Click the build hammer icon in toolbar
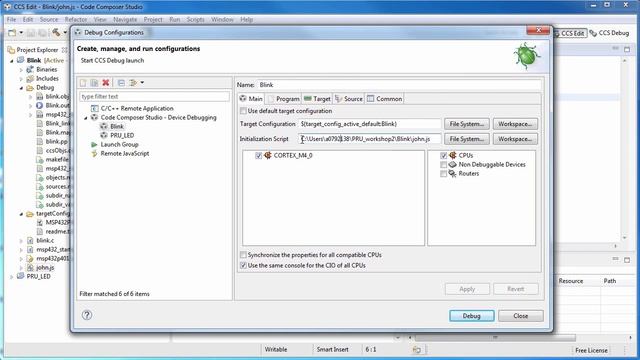The height and width of the screenshot is (360, 640). (x=56, y=33)
